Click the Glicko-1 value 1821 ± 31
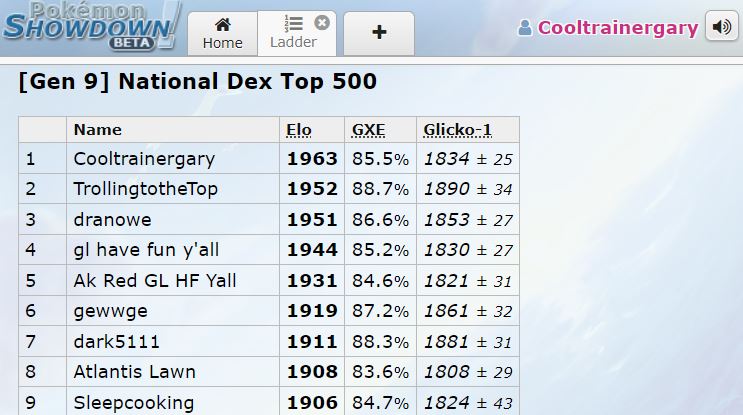Viewport: 743px width, 415px height. [468, 280]
